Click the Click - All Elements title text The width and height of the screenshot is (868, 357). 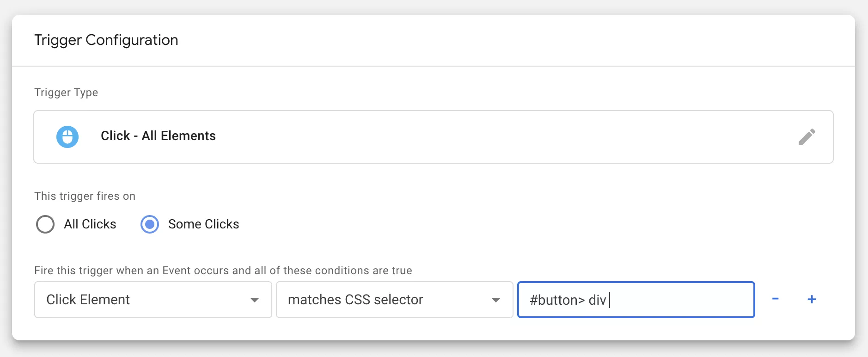point(159,136)
